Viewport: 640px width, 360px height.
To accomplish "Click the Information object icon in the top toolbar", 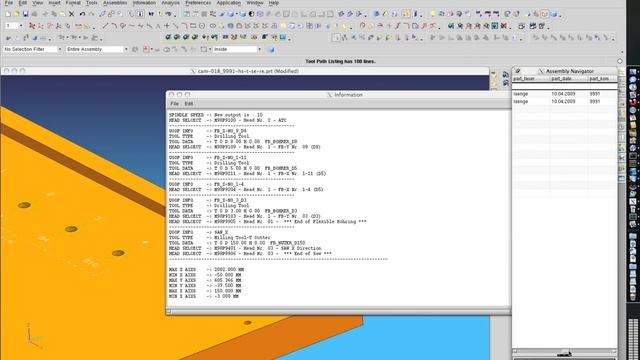I will [140, 14].
